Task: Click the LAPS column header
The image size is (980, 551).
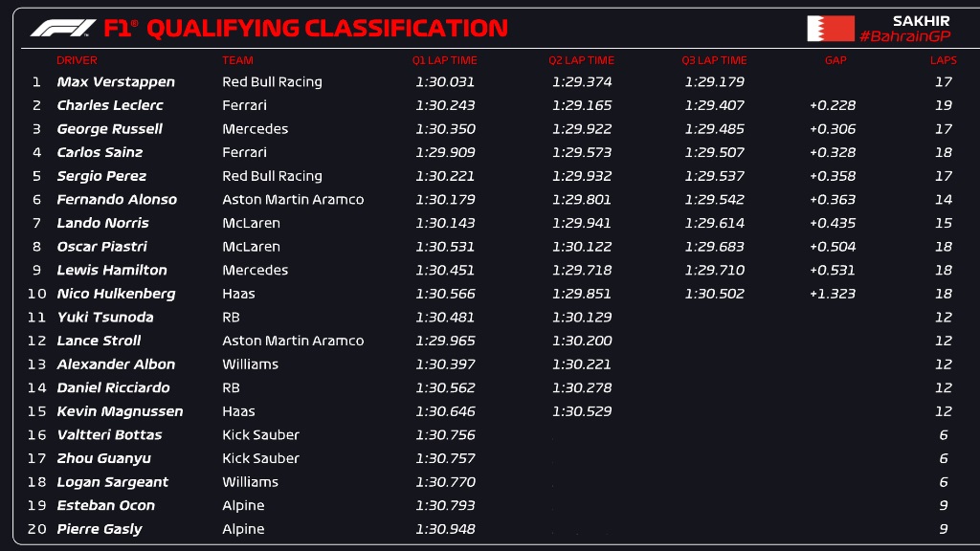Action: pos(943,60)
